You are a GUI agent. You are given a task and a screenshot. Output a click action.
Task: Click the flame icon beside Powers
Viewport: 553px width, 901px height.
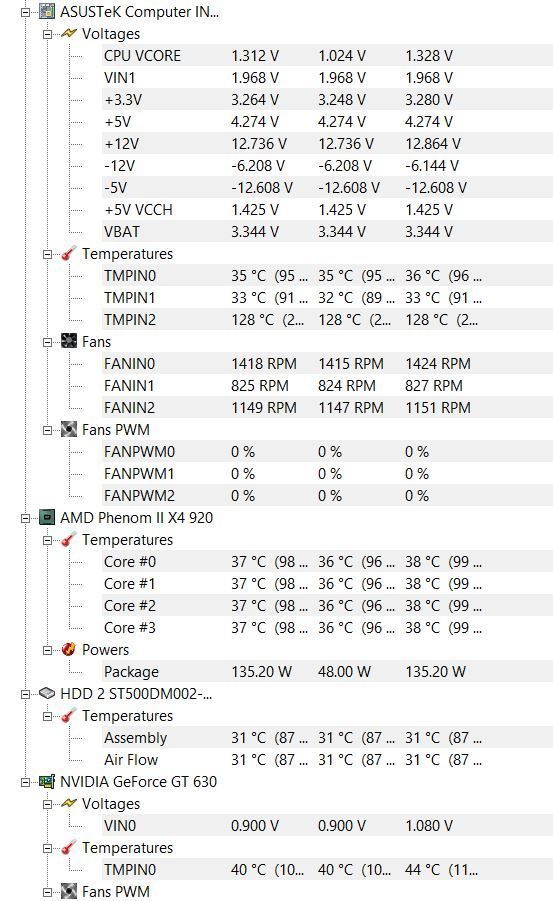[68, 649]
